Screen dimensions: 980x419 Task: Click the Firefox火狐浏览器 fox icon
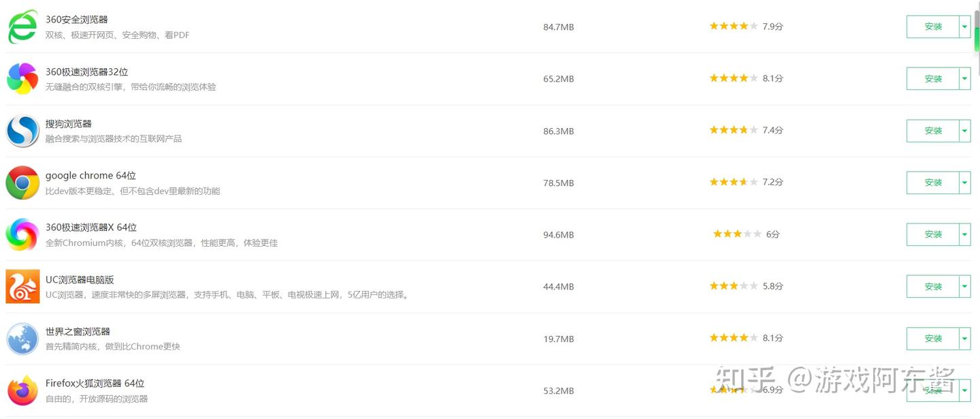coord(22,390)
